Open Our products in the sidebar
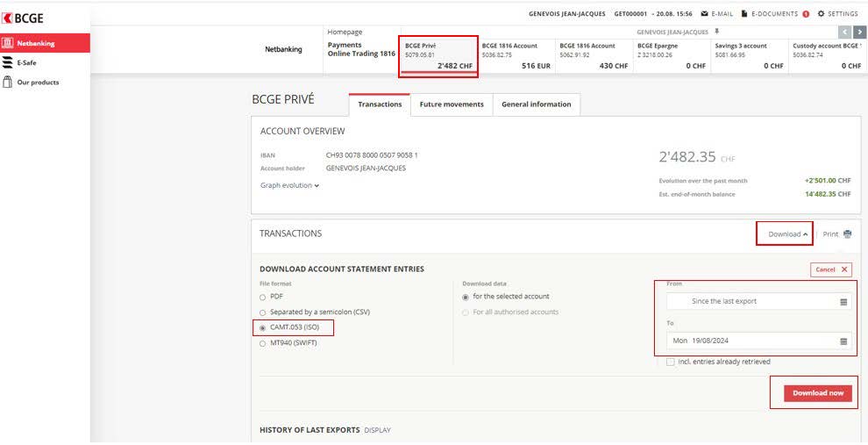 [x=38, y=82]
